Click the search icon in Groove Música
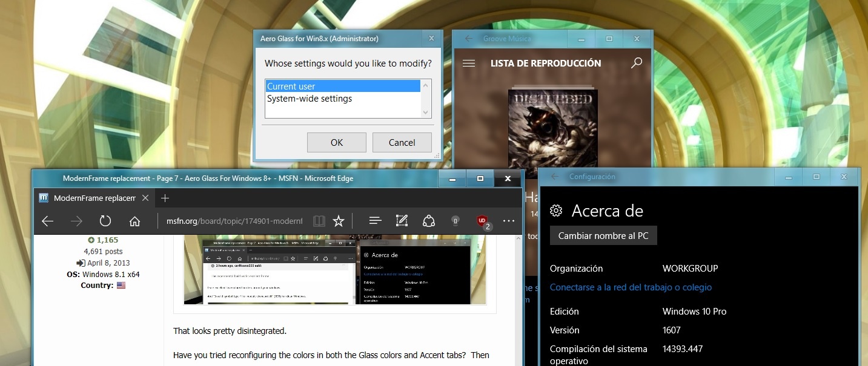 [636, 63]
